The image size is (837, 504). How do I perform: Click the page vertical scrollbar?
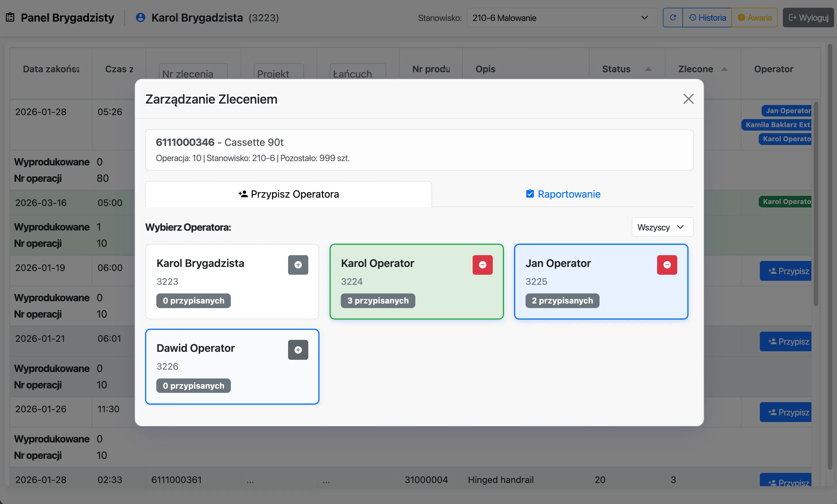830,257
